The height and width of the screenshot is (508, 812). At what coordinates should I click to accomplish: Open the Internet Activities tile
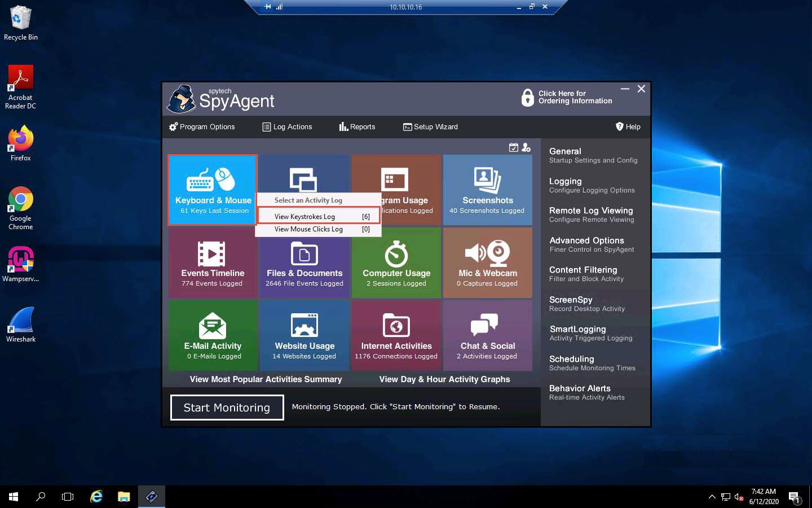[x=396, y=335]
